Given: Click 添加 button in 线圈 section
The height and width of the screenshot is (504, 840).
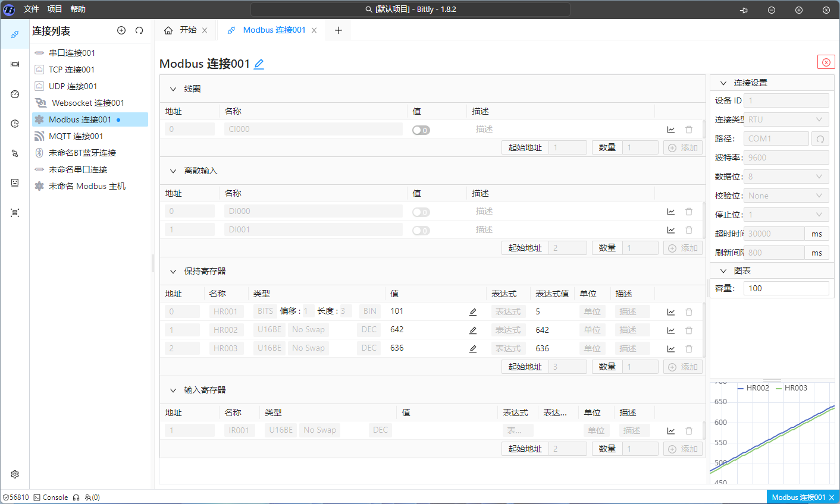Looking at the screenshot, I should pos(683,147).
